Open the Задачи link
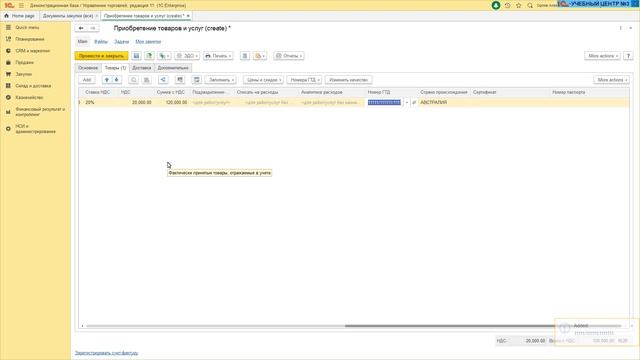Viewport: 640px width, 360px height. [x=121, y=42]
